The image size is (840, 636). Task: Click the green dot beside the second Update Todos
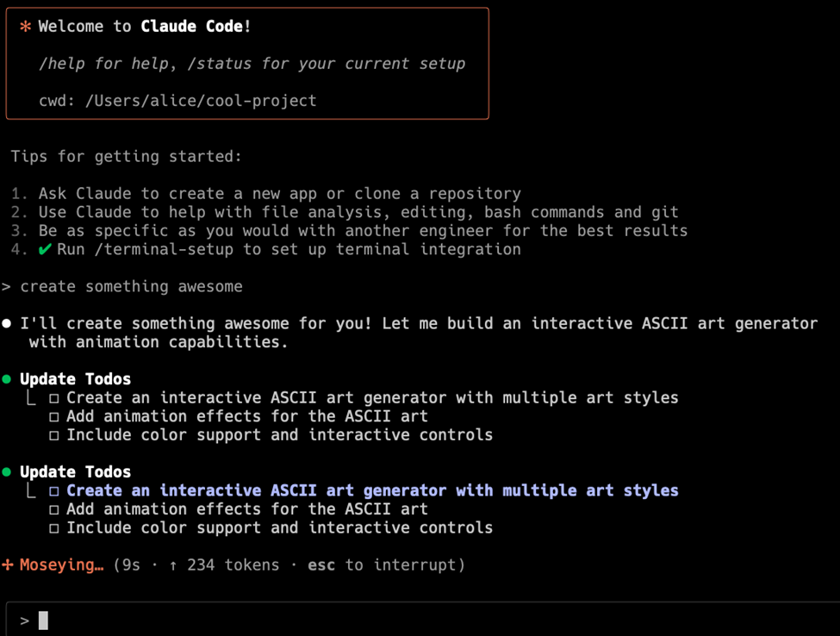[x=7, y=472]
